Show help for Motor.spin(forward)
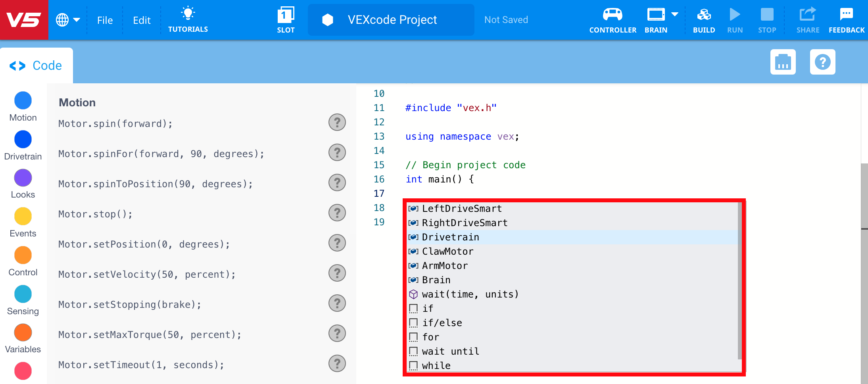Viewport: 868px width, 384px height. tap(337, 123)
